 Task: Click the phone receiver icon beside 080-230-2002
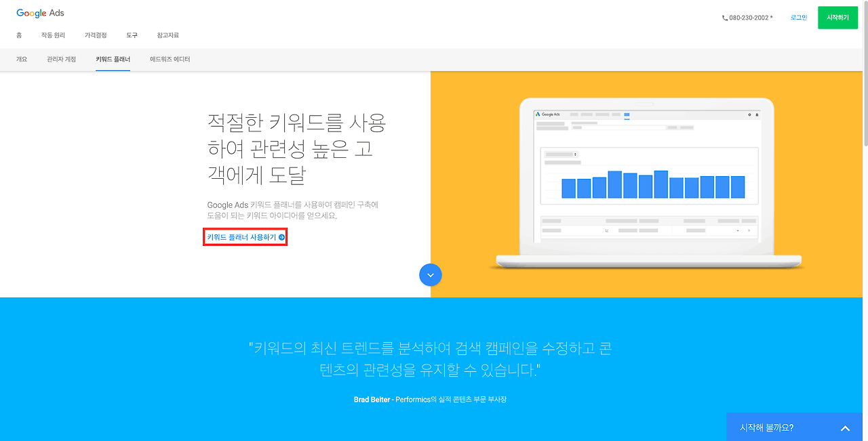[724, 18]
